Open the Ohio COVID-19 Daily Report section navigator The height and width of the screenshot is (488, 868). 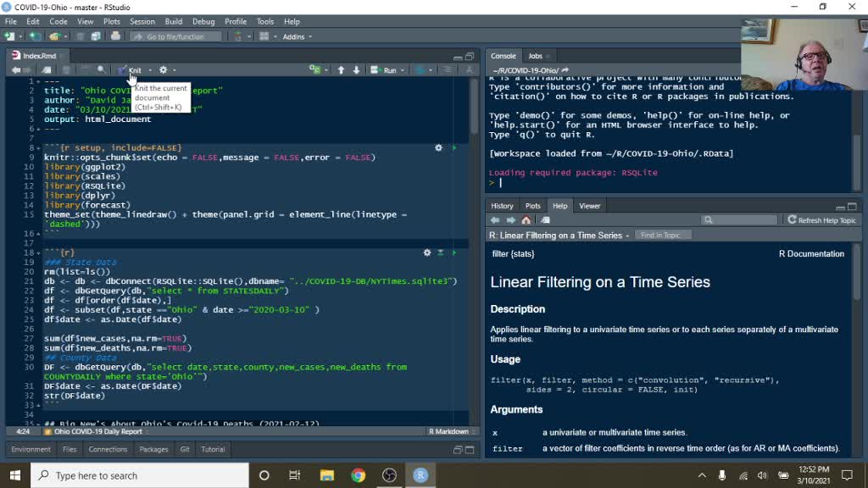(97, 431)
